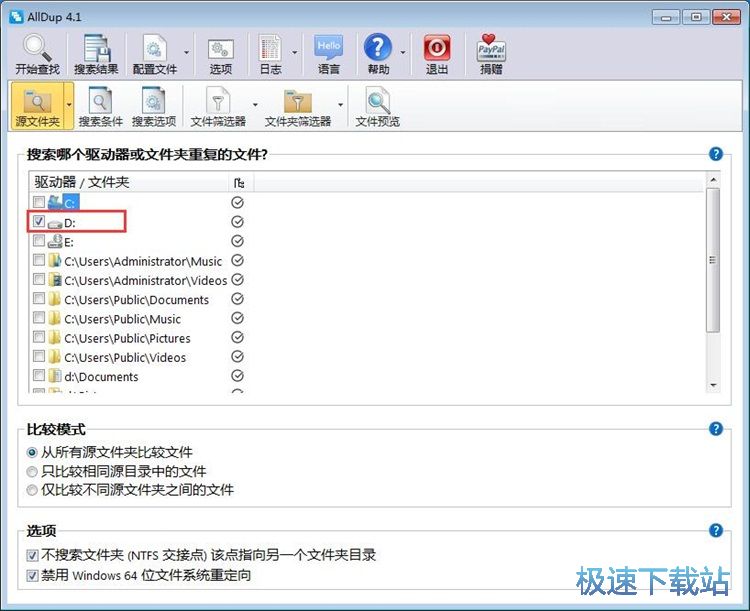Viewport: 750px width, 611px height.
Task: Check the C: drive checkbox
Action: 39,201
